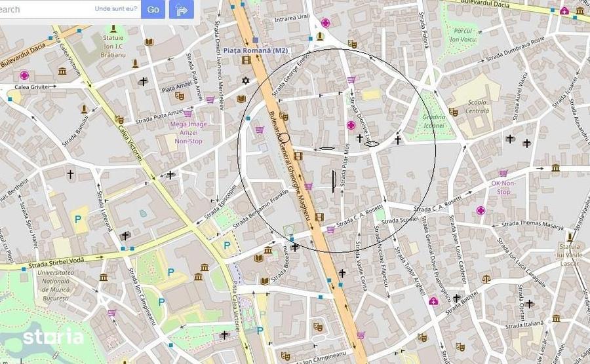Screen dimensions: 590x364
Task: Focus the search input field
Action: (x=45, y=9)
